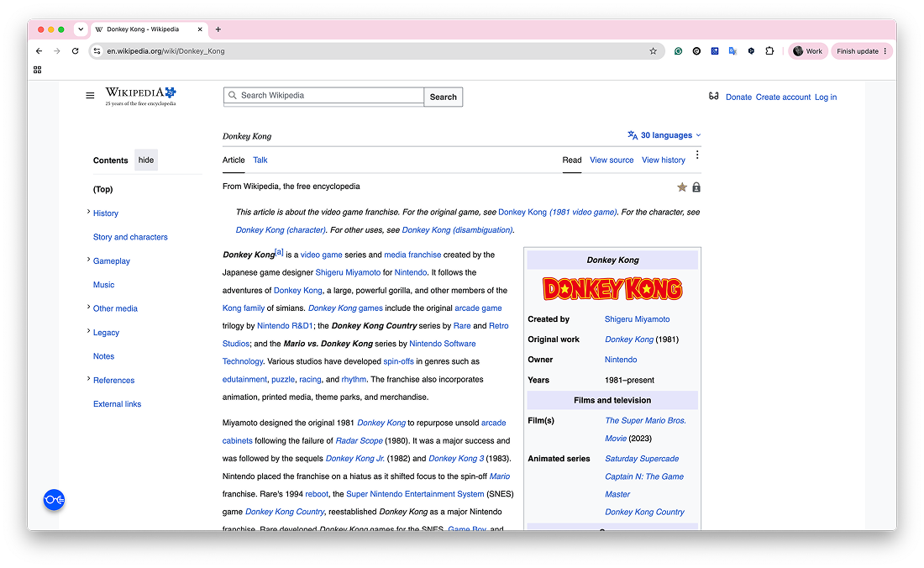Click the blue square extension icon
Viewport: 924px width, 568px height.
714,51
